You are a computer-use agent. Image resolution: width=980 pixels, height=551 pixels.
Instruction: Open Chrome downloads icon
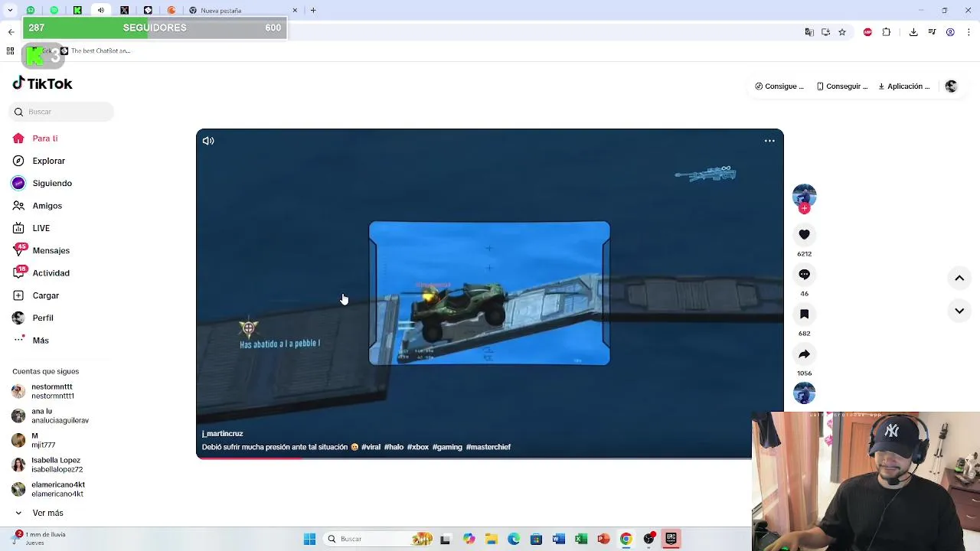click(x=913, y=32)
